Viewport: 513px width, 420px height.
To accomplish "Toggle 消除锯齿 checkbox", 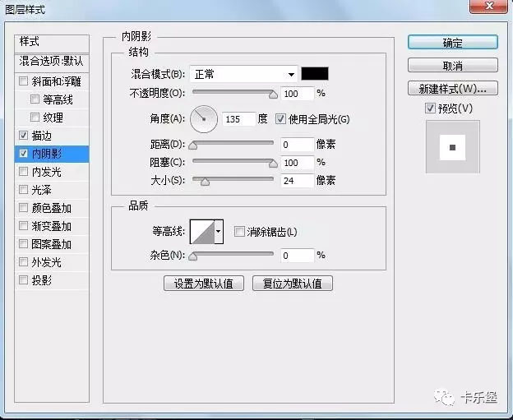I will point(239,232).
